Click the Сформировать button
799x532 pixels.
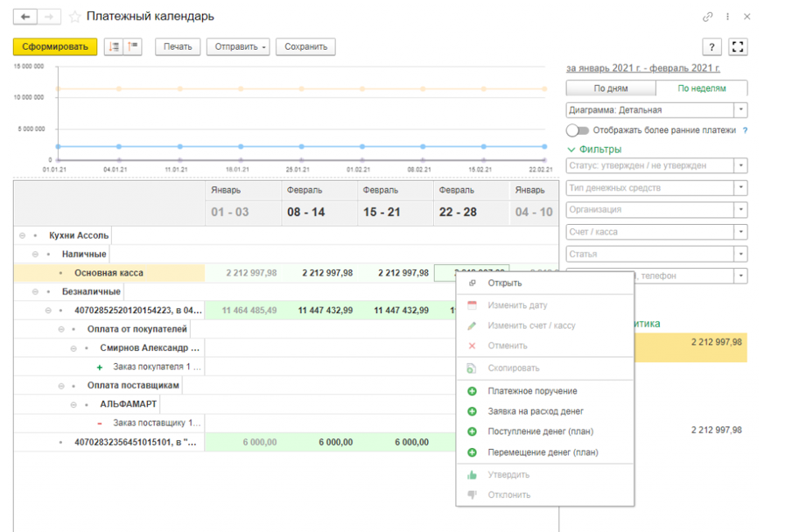[x=55, y=46]
